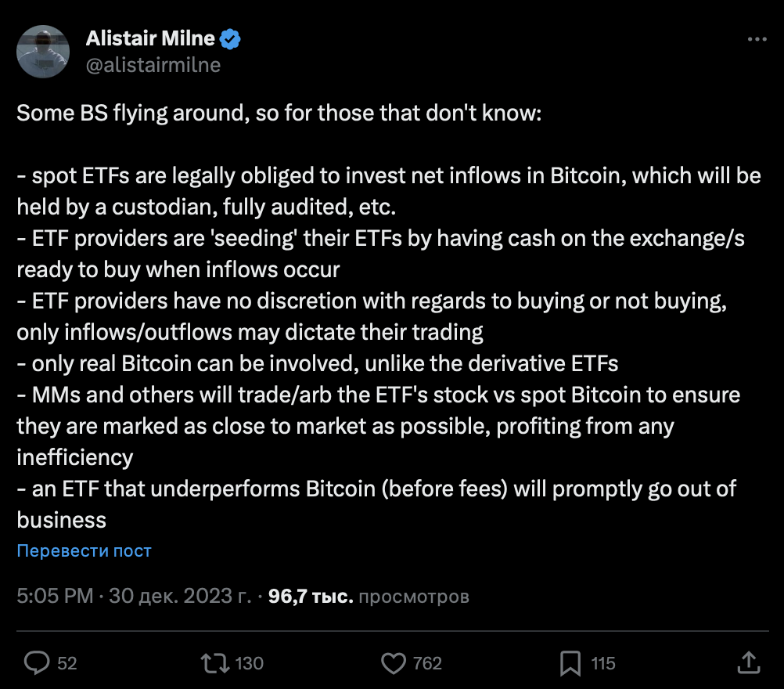Click the "Some BS flying around" opening line
784x689 pixels.
click(278, 113)
